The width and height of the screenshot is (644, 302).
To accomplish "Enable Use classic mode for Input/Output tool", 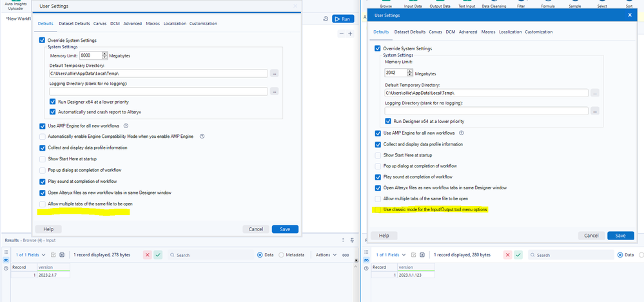I will pyautogui.click(x=378, y=210).
